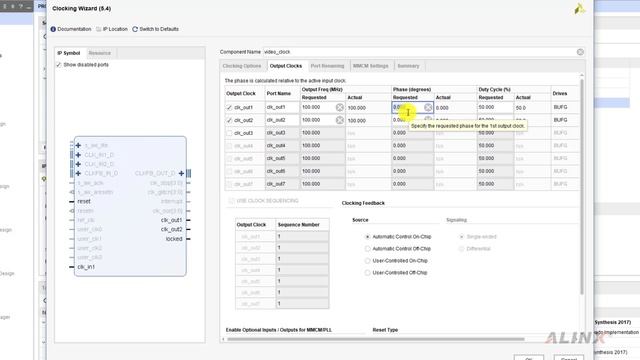Image resolution: width=640 pixels, height=360 pixels.
Task: Expand the s_axi_lite port group
Action: 78,145
